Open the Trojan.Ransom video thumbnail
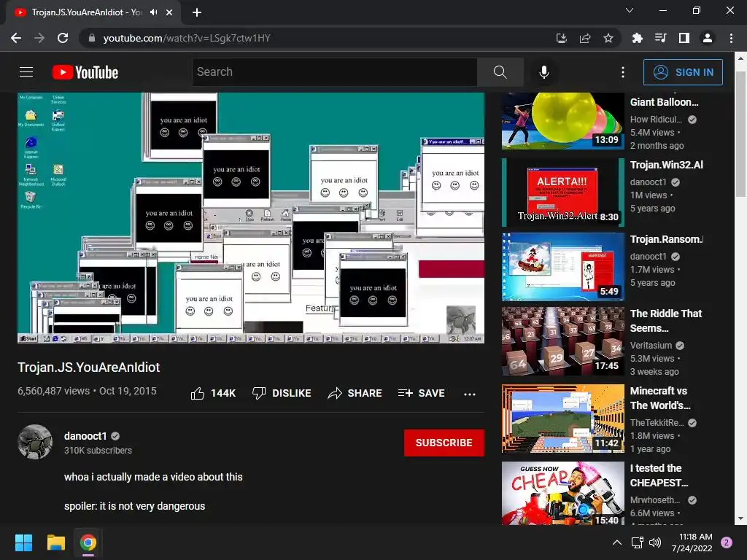The image size is (747, 560). click(x=562, y=267)
